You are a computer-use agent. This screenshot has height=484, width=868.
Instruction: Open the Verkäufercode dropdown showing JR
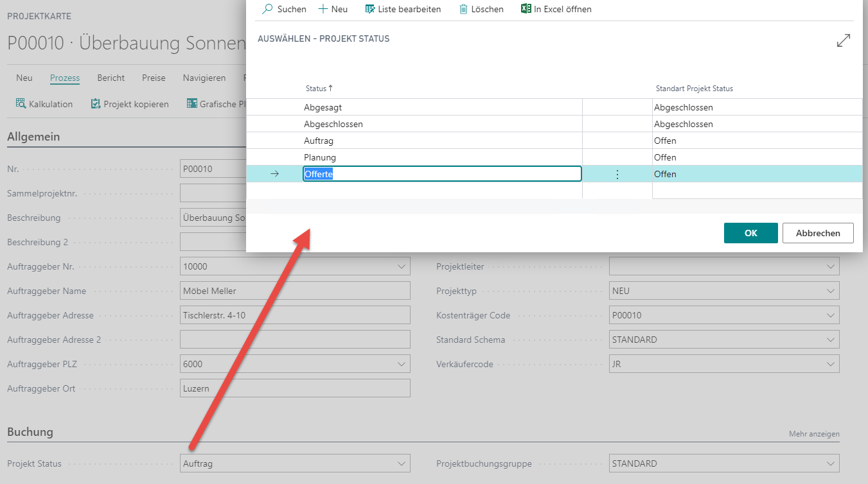831,364
